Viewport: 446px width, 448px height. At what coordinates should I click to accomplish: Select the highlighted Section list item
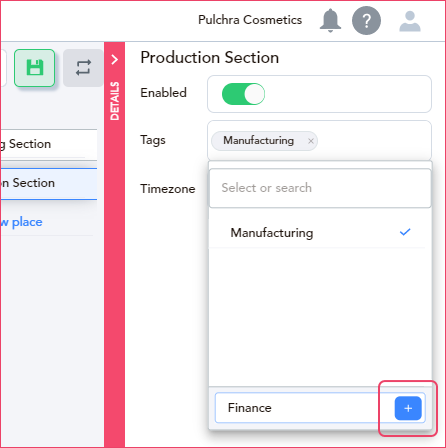[49, 183]
